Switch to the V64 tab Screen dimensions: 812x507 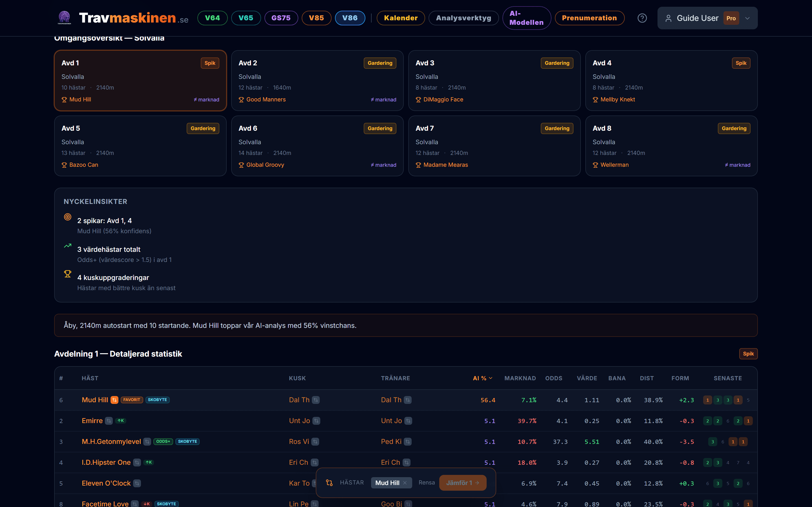click(x=212, y=18)
